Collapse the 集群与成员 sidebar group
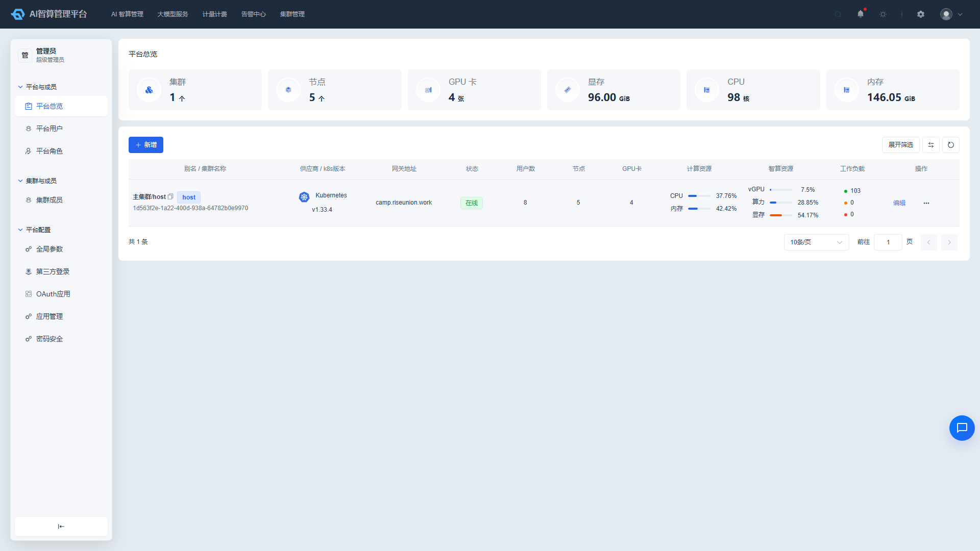The height and width of the screenshot is (551, 980). pos(20,181)
